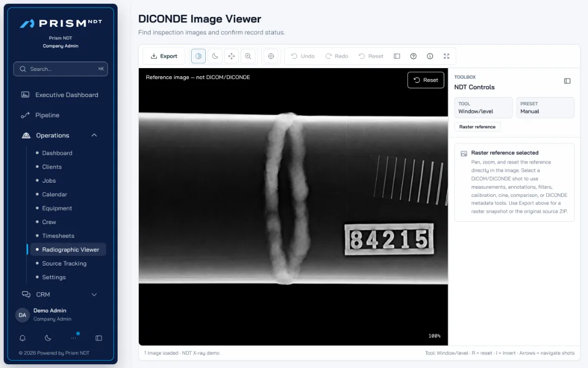This screenshot has width=588, height=368.
Task: Click the Pipeline trend icon
Action: (x=25, y=115)
